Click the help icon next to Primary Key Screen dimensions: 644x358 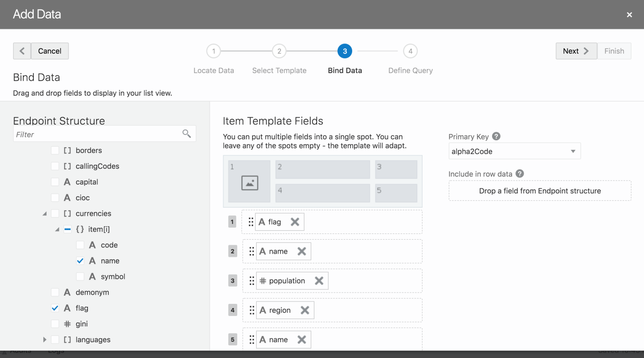(496, 136)
